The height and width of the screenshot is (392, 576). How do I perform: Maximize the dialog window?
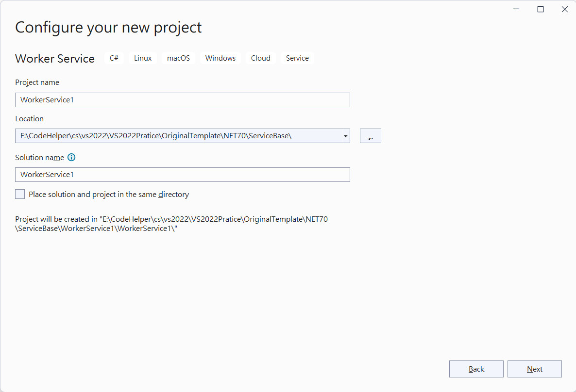point(541,9)
